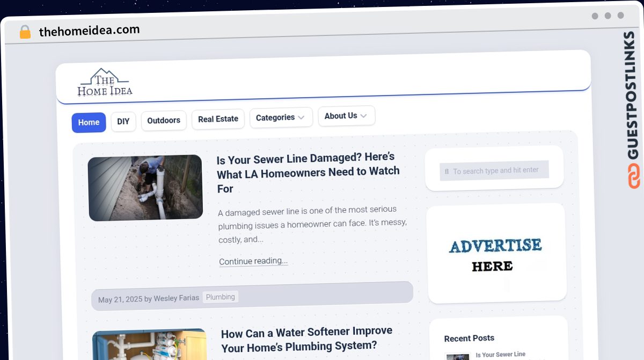Open the water softener article thumbnail

(150, 344)
